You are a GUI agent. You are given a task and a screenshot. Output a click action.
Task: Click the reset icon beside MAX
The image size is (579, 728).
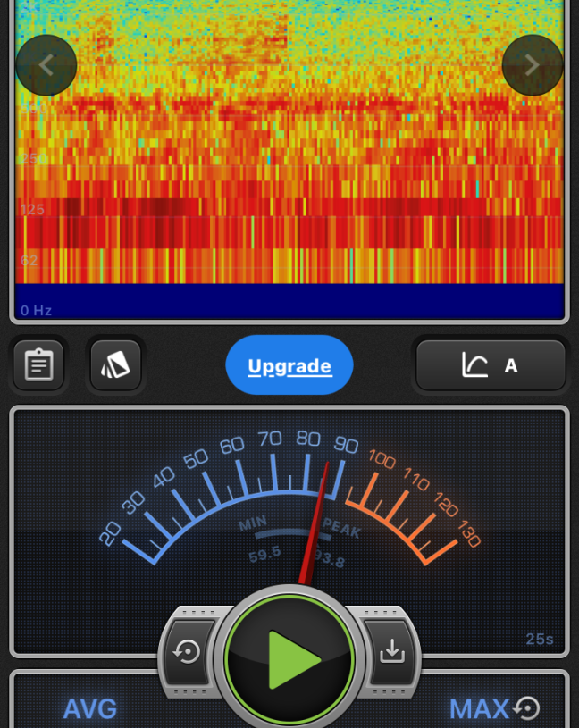(x=528, y=708)
